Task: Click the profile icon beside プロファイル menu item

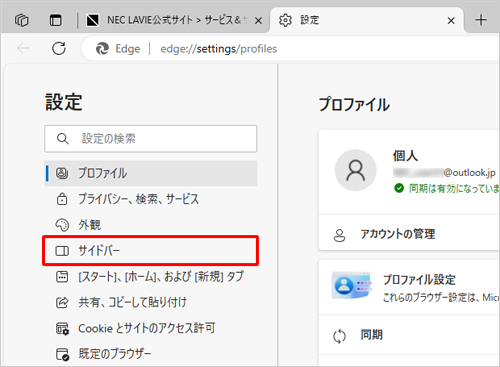Action: click(x=62, y=173)
